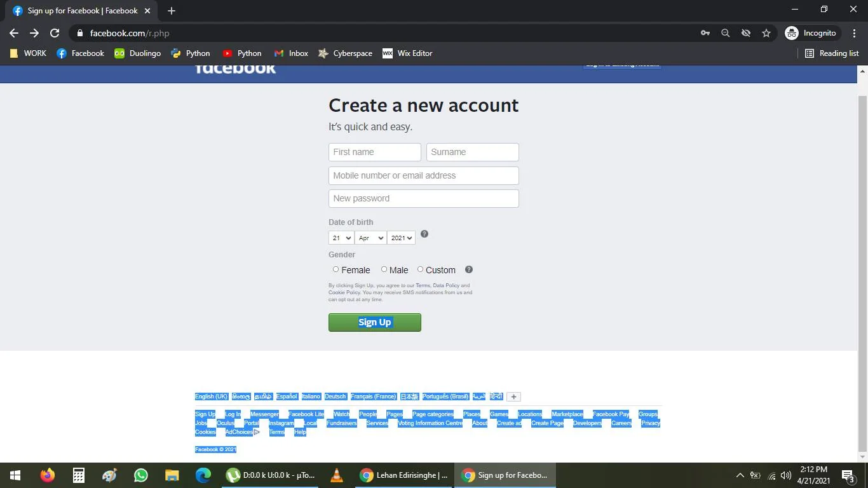Launch Firefox from the taskbar
Image resolution: width=868 pixels, height=488 pixels.
coord(48,475)
